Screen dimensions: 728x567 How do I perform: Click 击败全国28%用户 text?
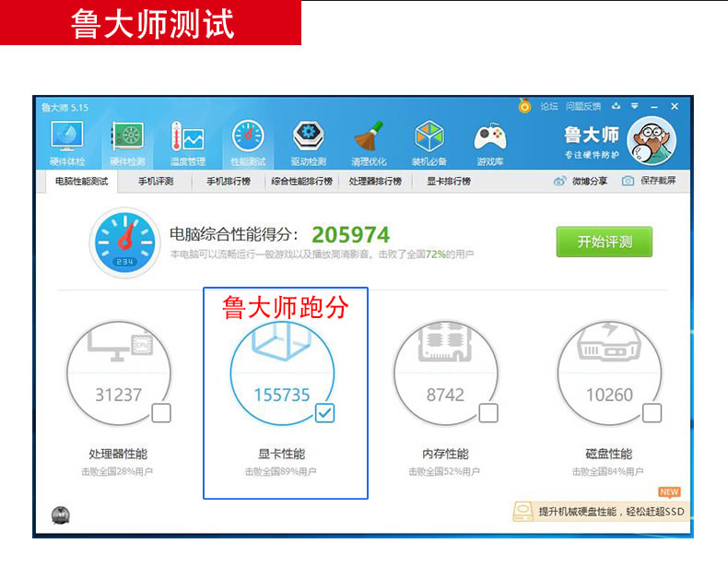point(117,471)
